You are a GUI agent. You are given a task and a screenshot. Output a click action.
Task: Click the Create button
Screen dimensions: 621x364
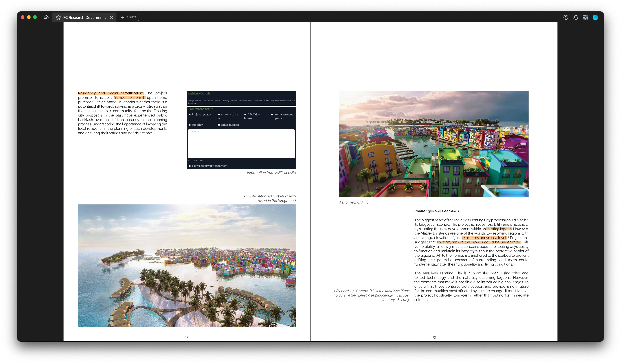coord(128,17)
